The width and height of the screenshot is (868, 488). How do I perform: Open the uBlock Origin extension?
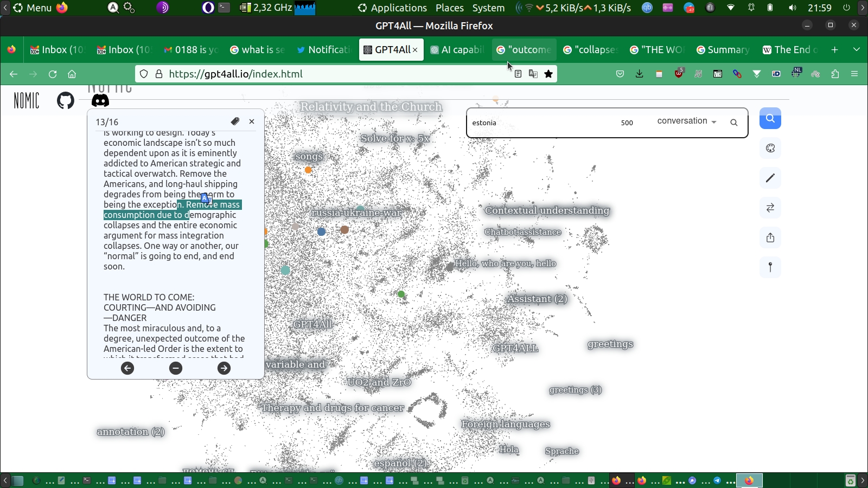pyautogui.click(x=679, y=73)
